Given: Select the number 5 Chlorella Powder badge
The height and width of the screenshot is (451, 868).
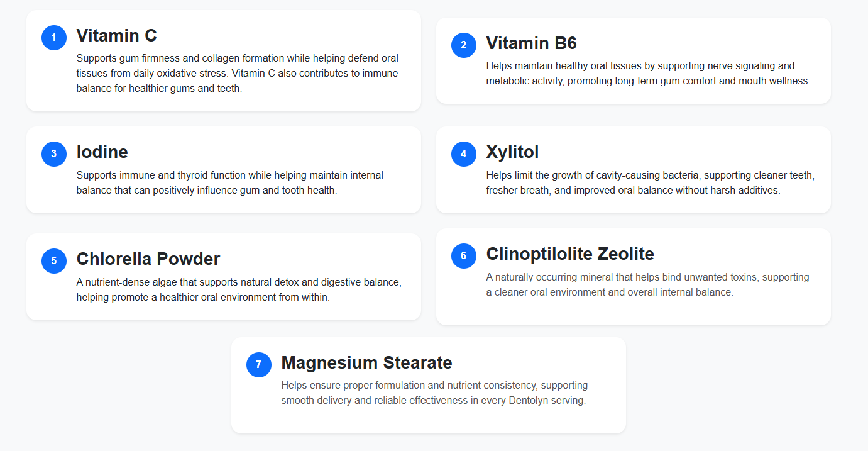Looking at the screenshot, I should (x=54, y=261).
